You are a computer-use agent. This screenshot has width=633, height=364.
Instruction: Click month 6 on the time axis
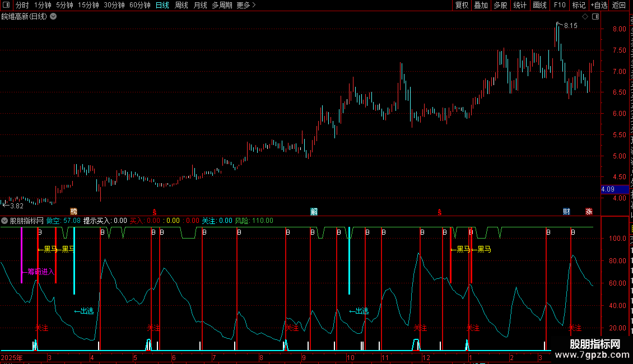tap(174, 358)
